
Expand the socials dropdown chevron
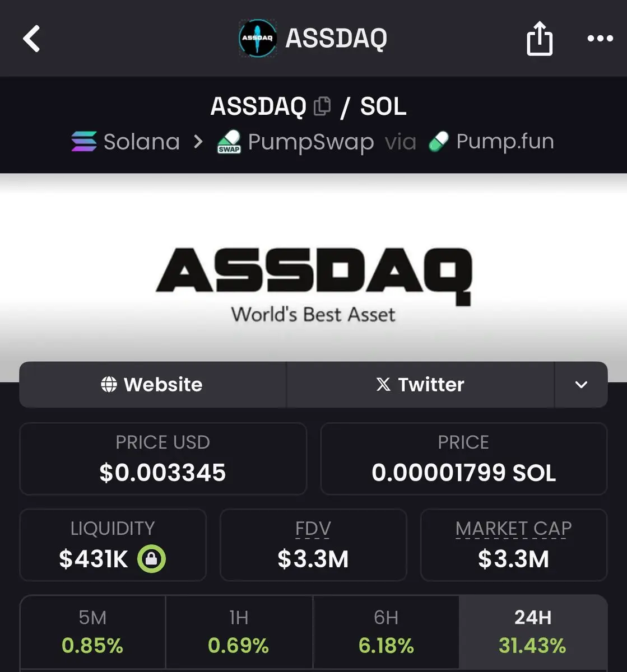[581, 385]
